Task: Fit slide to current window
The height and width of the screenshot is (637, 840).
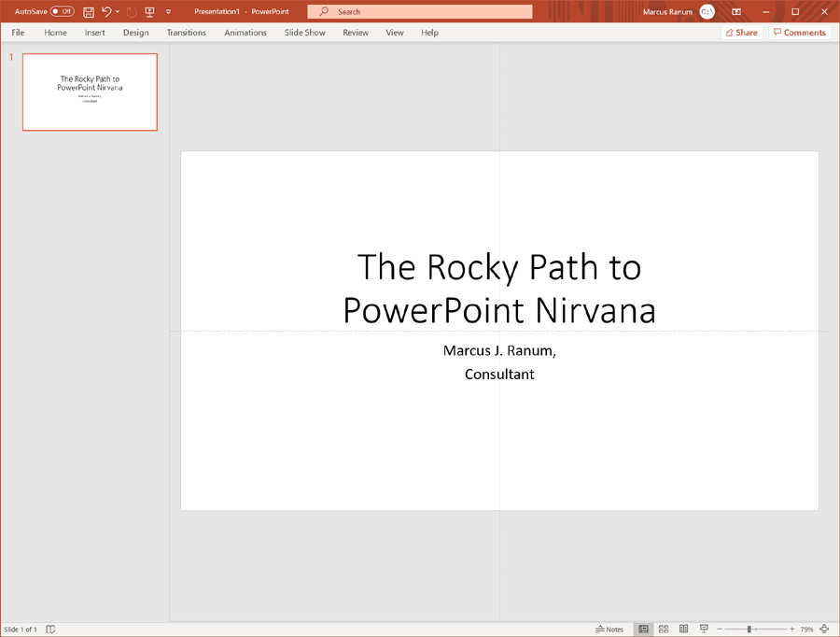Action: (x=824, y=629)
